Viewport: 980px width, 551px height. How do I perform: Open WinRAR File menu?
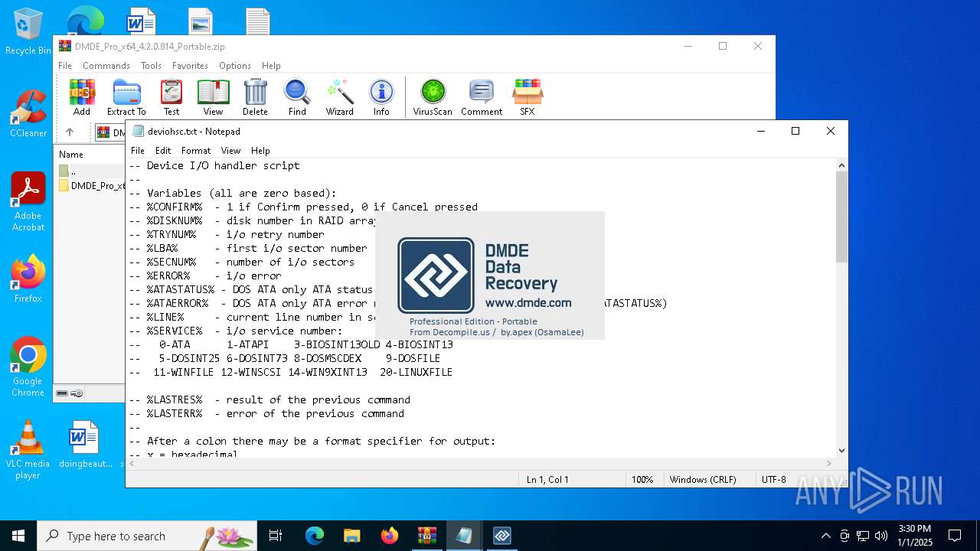pyautogui.click(x=65, y=66)
